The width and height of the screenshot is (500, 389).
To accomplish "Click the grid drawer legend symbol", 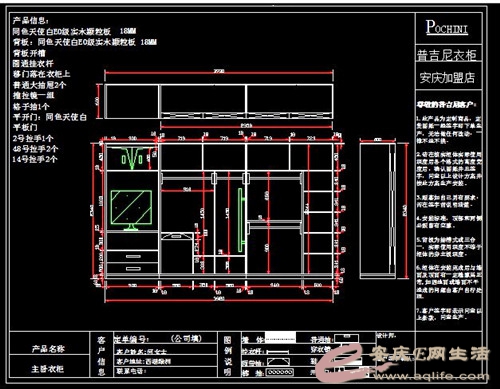I will coord(281,372).
